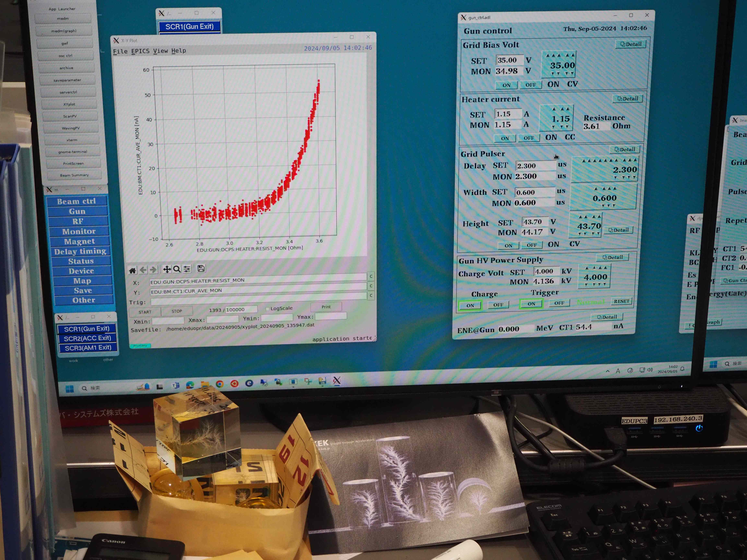Click the Windows Start icon on taskbar
747x560 pixels.
[x=70, y=389]
